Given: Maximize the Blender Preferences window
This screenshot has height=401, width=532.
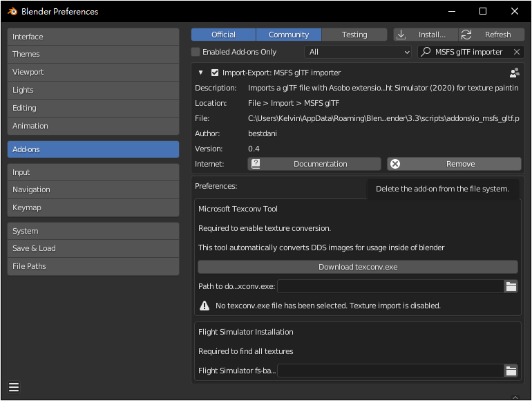Looking at the screenshot, I should tap(483, 11).
